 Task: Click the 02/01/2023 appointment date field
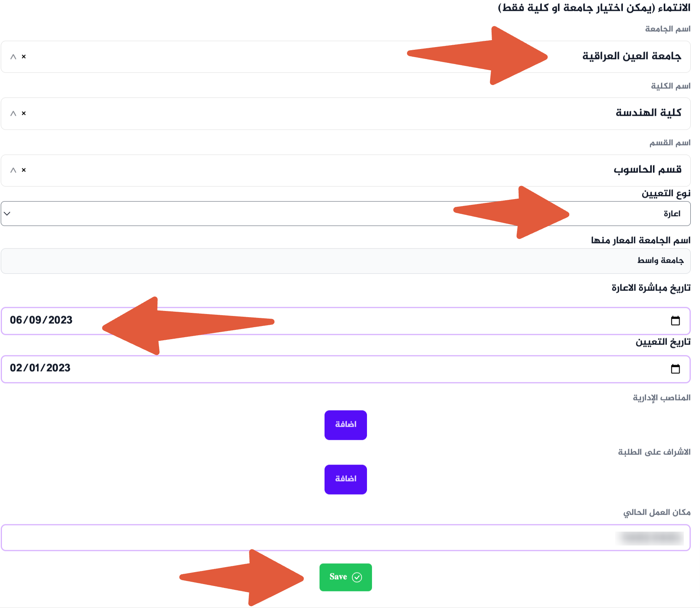(x=41, y=368)
